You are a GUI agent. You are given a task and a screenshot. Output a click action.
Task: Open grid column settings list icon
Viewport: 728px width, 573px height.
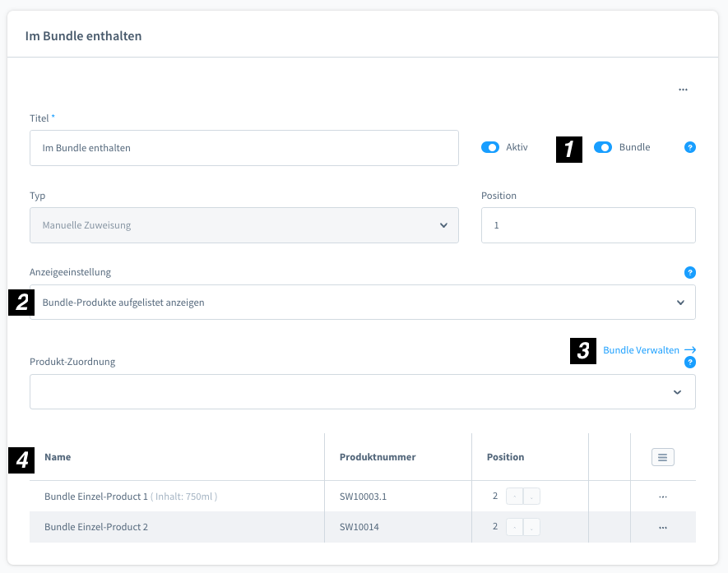(x=662, y=457)
